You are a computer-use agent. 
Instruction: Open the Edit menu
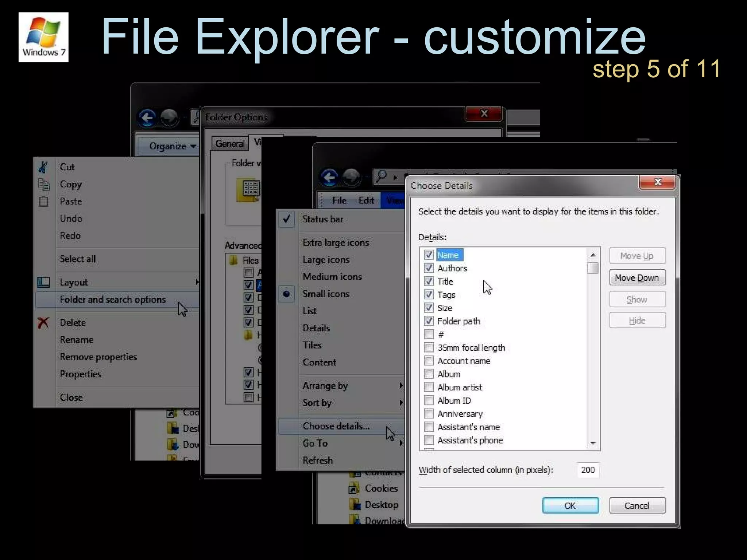[x=366, y=201]
